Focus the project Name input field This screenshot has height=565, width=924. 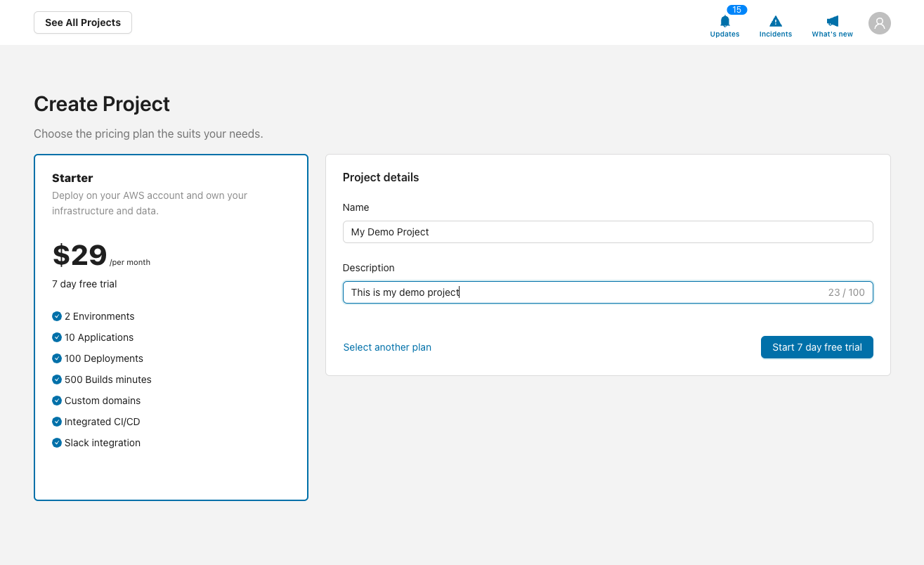click(608, 232)
